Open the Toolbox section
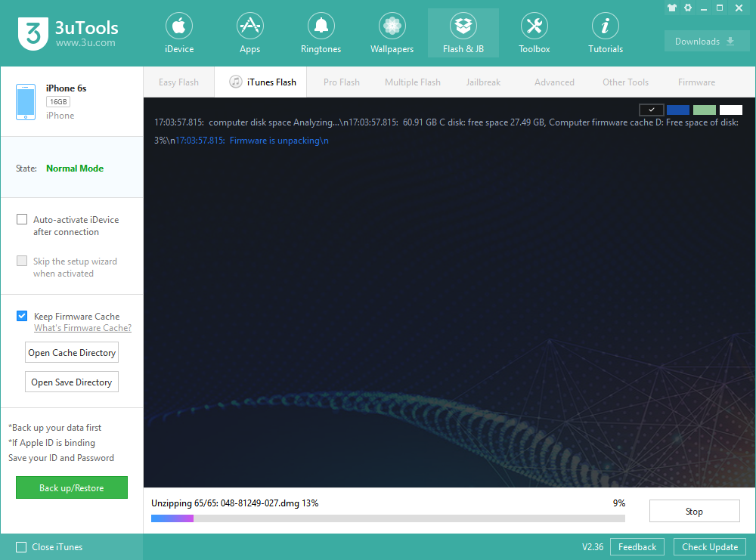 point(534,32)
